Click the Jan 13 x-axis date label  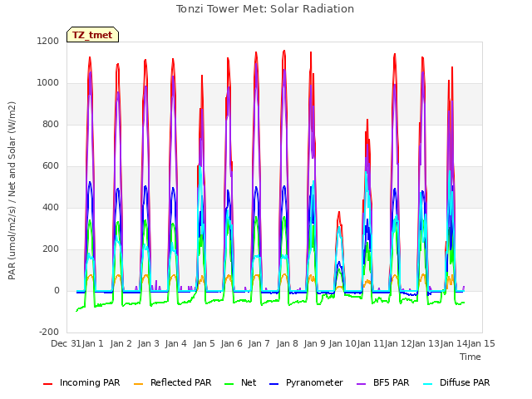[426, 343]
